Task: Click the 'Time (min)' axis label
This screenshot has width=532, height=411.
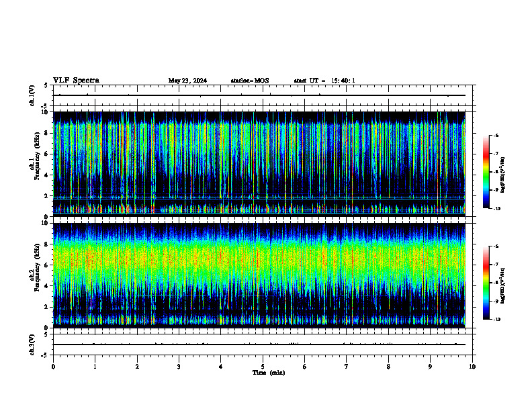Action: click(x=269, y=373)
